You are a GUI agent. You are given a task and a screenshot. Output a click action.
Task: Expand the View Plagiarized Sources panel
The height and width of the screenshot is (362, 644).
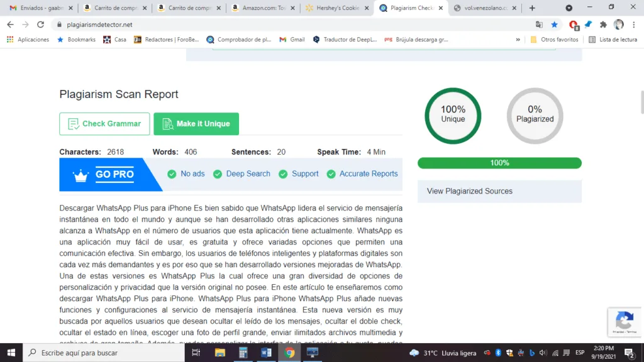(x=499, y=191)
